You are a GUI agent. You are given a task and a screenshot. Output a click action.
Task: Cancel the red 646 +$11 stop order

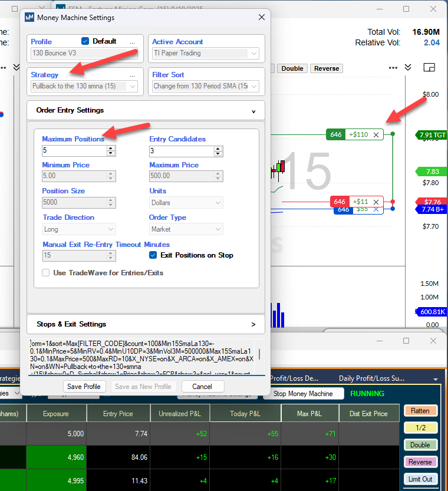(x=376, y=202)
